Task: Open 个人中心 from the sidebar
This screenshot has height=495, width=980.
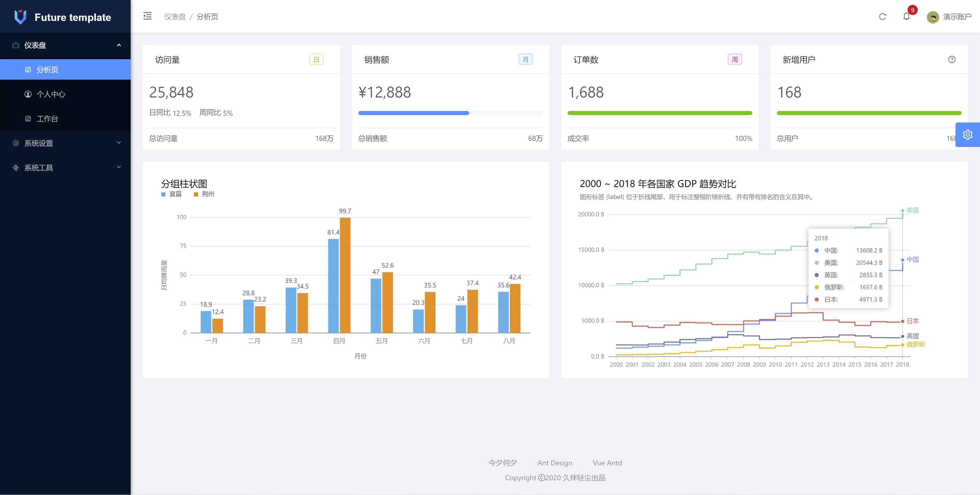Action: 51,94
